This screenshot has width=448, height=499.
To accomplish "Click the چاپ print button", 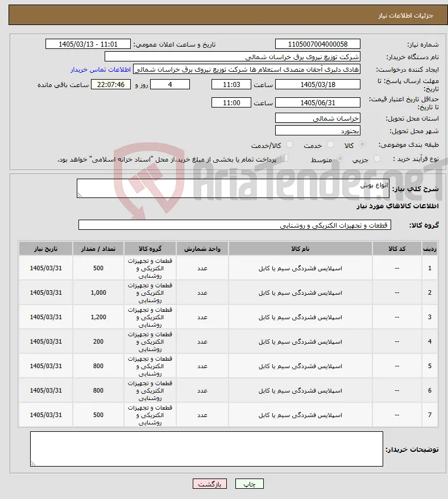I will (x=250, y=484).
